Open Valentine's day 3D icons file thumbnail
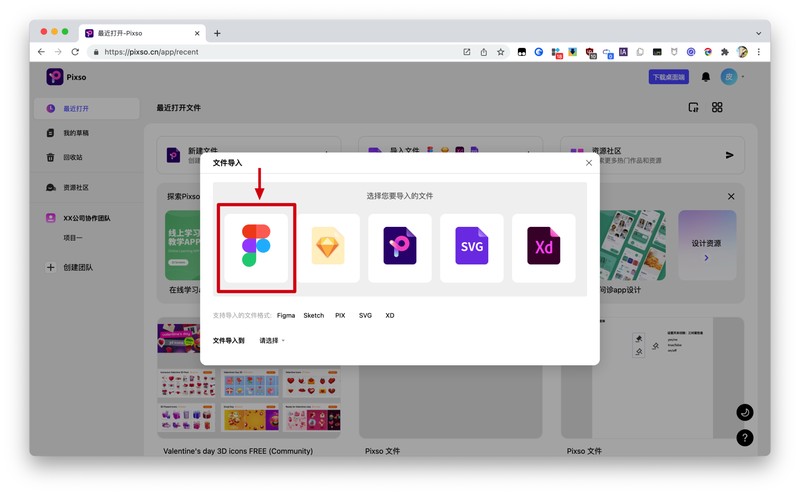This screenshot has height=495, width=800. point(248,379)
